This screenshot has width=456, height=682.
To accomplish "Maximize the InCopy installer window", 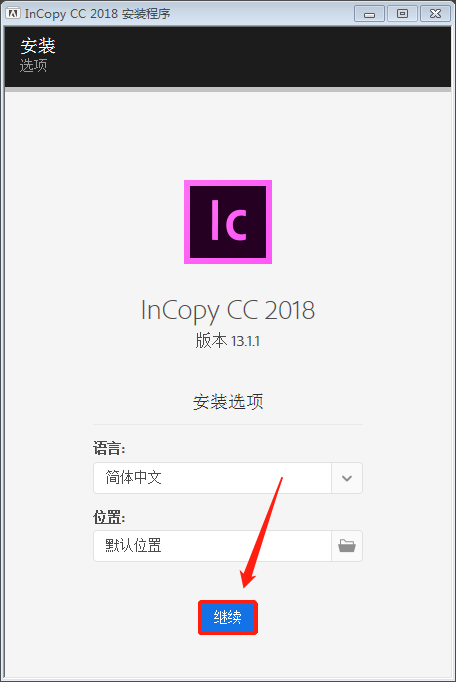I will (402, 14).
